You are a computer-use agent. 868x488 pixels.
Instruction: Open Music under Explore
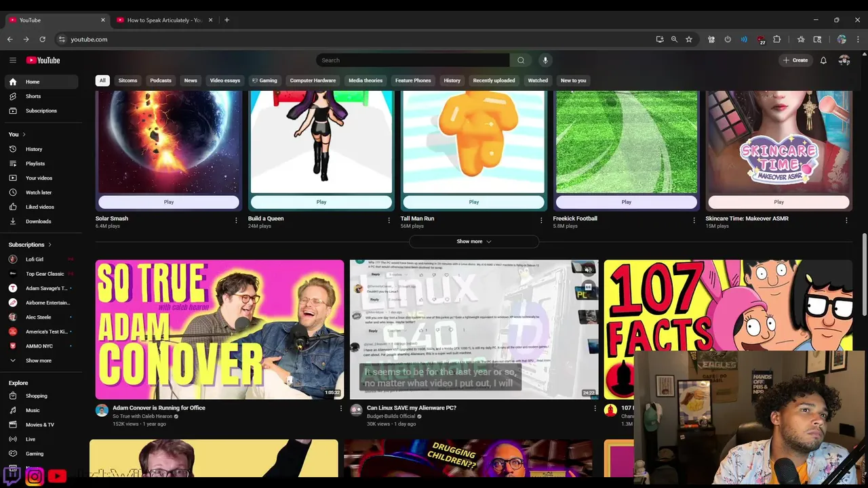pos(41,410)
